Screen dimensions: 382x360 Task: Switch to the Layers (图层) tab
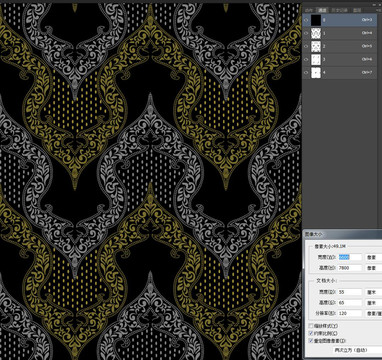357,10
